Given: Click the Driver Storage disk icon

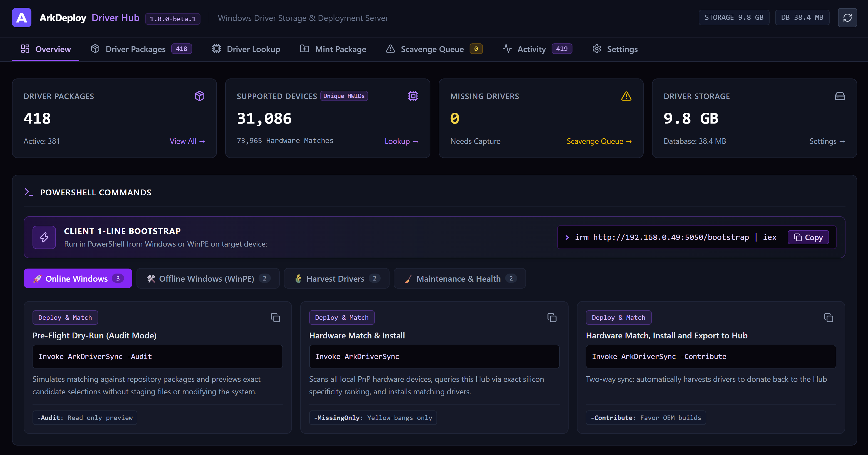Looking at the screenshot, I should coord(840,96).
